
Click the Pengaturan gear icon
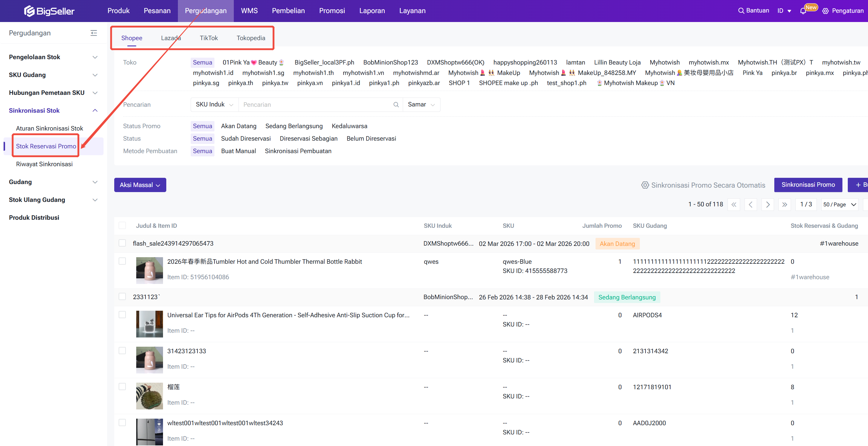point(825,11)
